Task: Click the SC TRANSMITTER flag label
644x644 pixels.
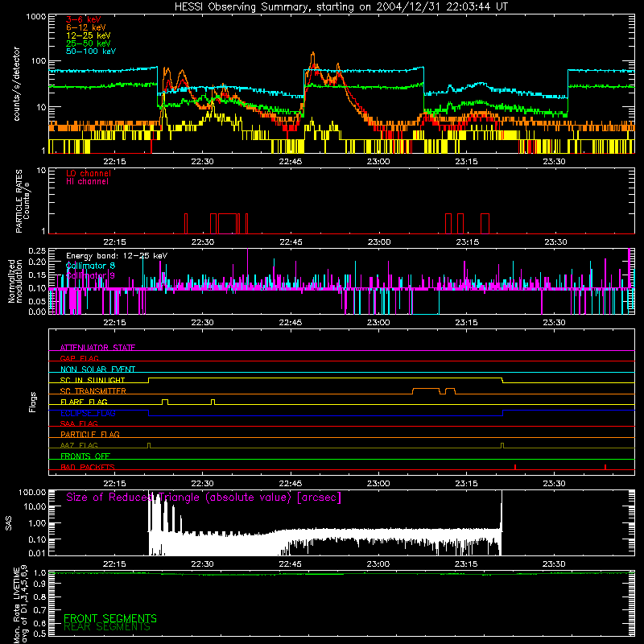Action: tap(93, 390)
